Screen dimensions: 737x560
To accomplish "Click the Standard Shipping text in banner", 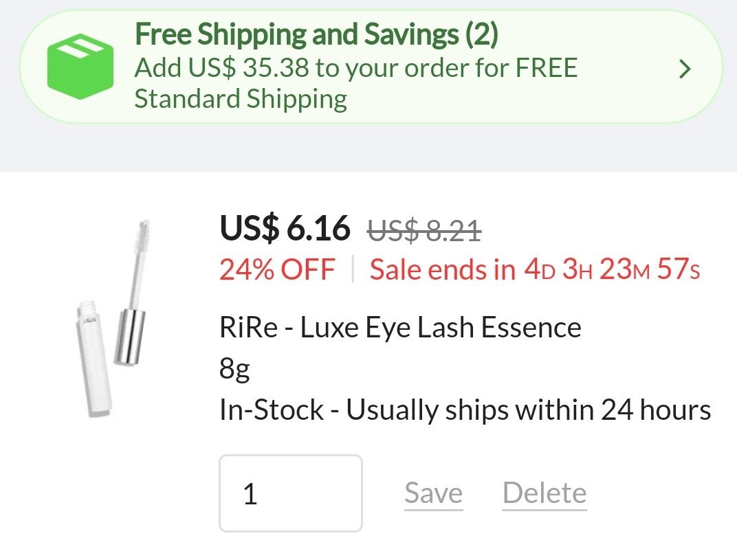I will tap(241, 99).
